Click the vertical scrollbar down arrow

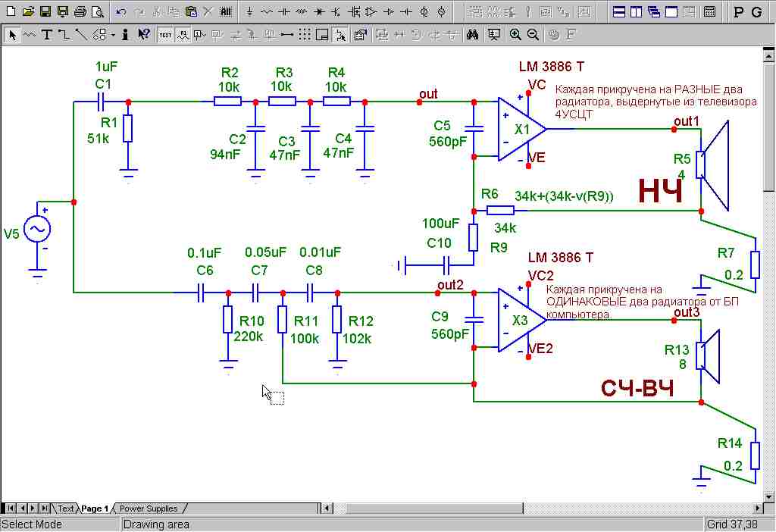pyautogui.click(x=768, y=496)
